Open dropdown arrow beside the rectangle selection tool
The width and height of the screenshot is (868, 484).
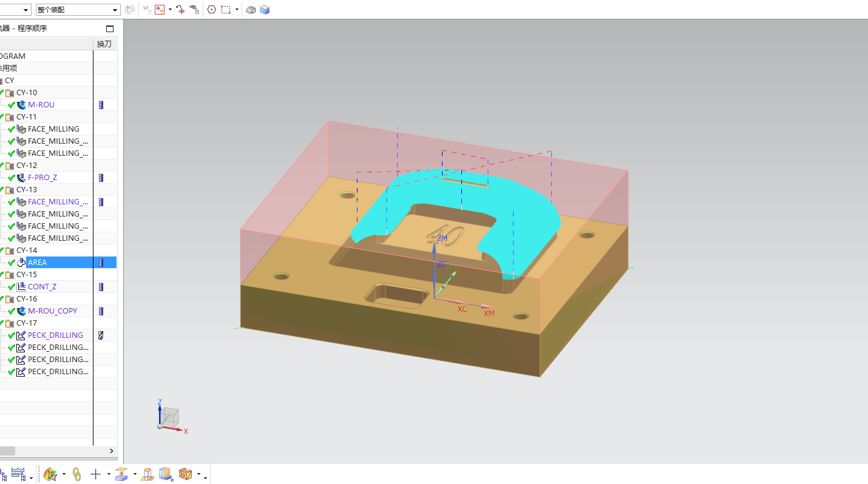[237, 10]
